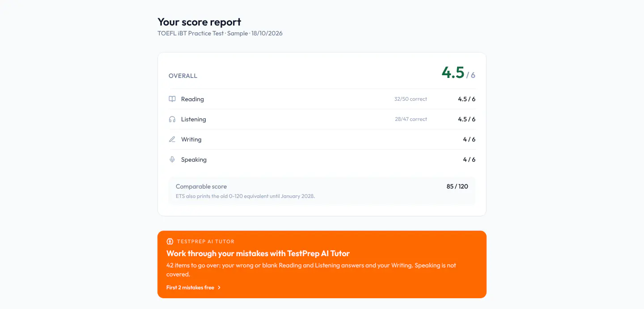
Task: Click the Speaking microphone icon
Action: [172, 159]
